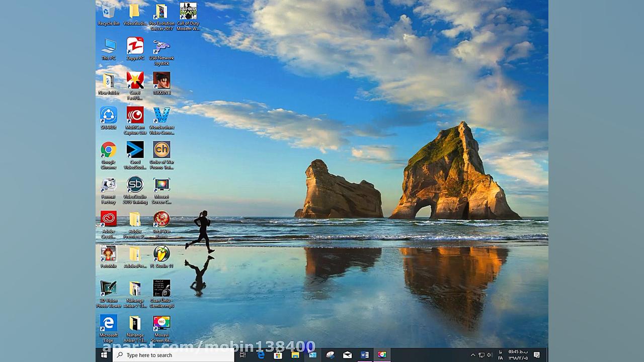Open the Action Center notifications panel

pos(537,355)
